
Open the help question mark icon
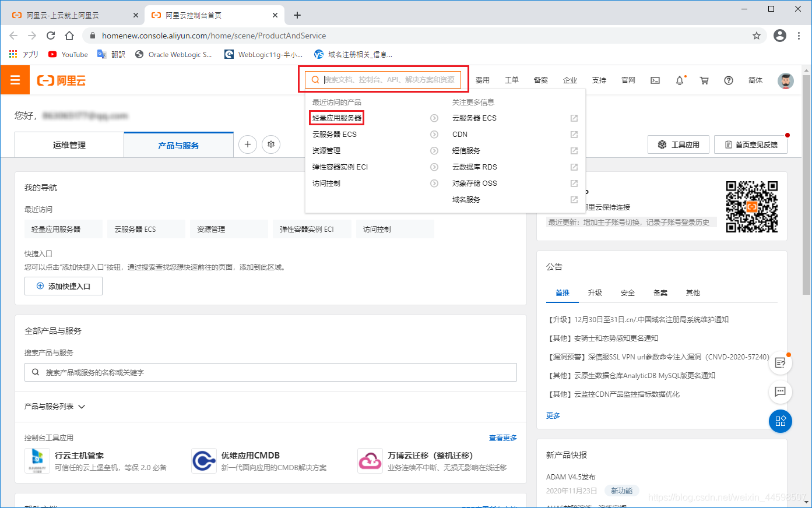[729, 80]
